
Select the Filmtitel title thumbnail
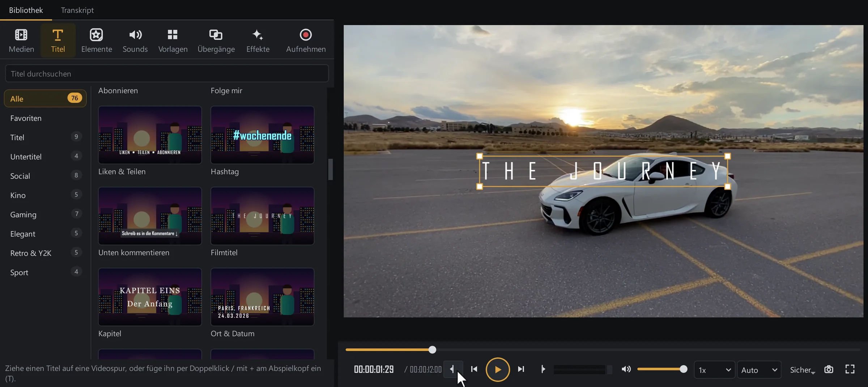point(262,216)
